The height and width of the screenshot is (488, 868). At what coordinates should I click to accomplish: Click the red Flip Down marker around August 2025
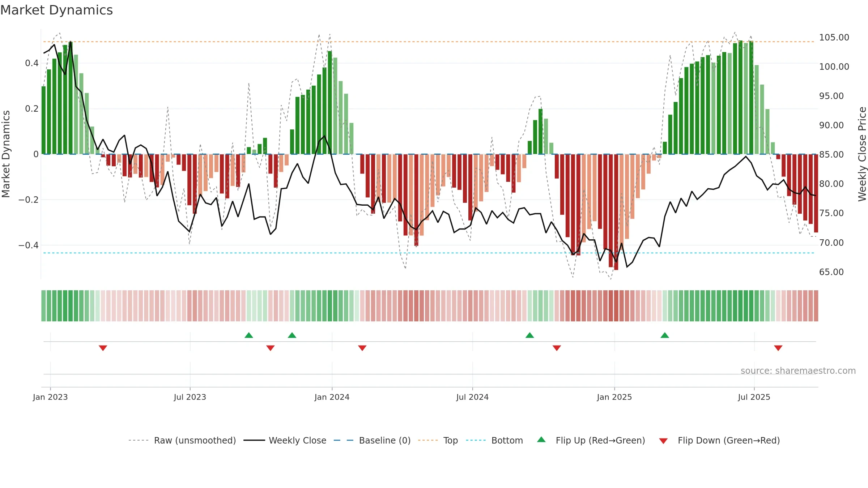[778, 348]
